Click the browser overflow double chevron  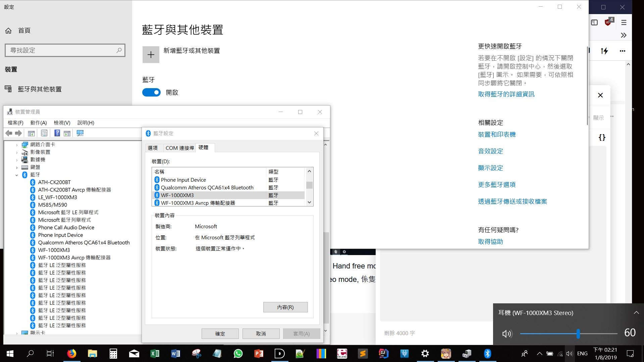624,35
